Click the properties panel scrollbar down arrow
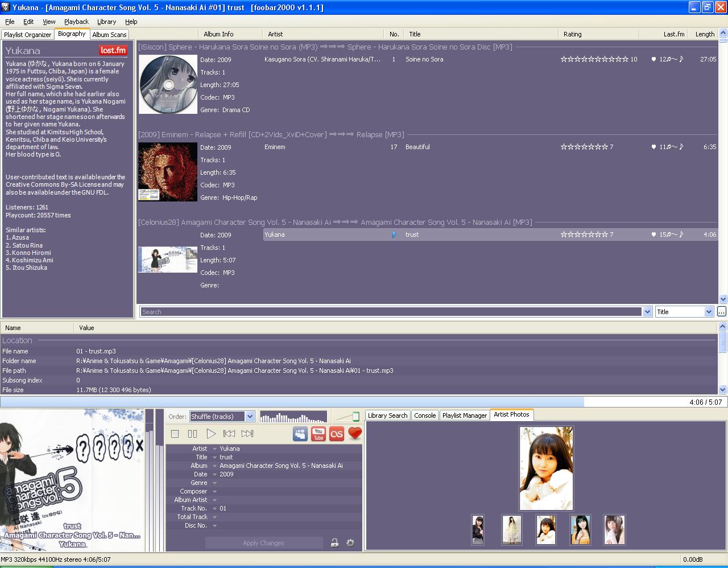The width and height of the screenshot is (728, 568). [723, 390]
